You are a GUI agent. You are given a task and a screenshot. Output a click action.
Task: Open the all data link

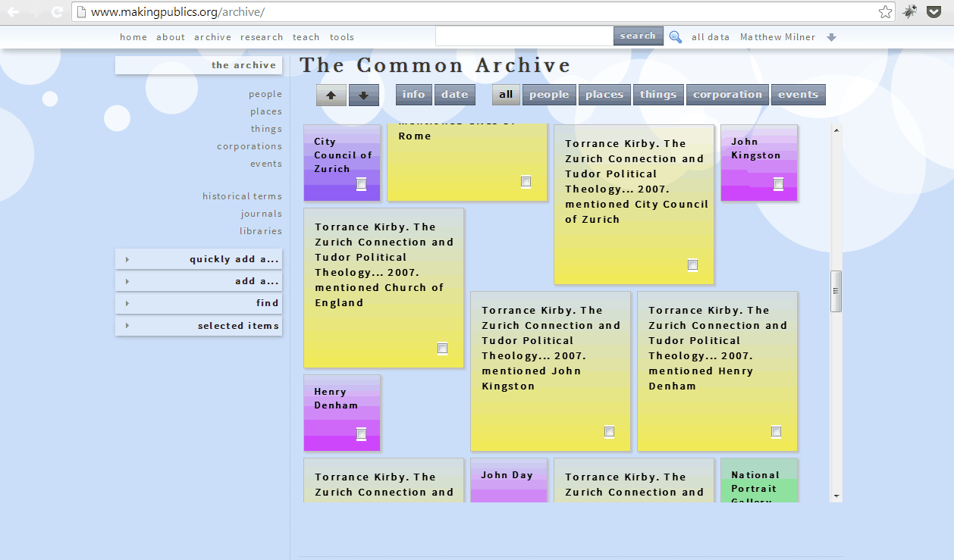pos(711,37)
